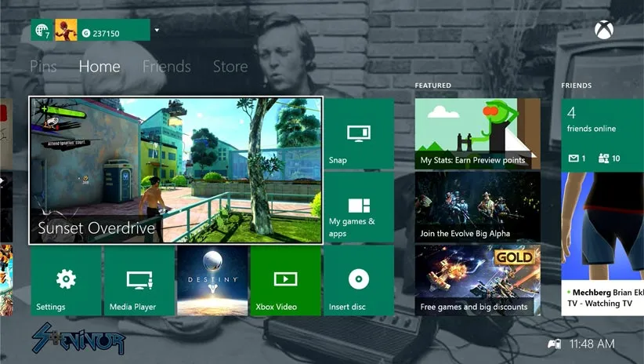Resume Sunset Overdrive in the main tile

coord(175,171)
